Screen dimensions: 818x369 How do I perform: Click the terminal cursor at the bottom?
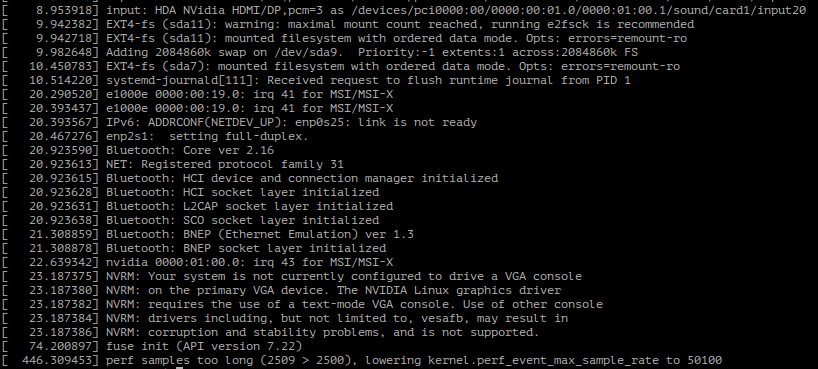point(179,367)
